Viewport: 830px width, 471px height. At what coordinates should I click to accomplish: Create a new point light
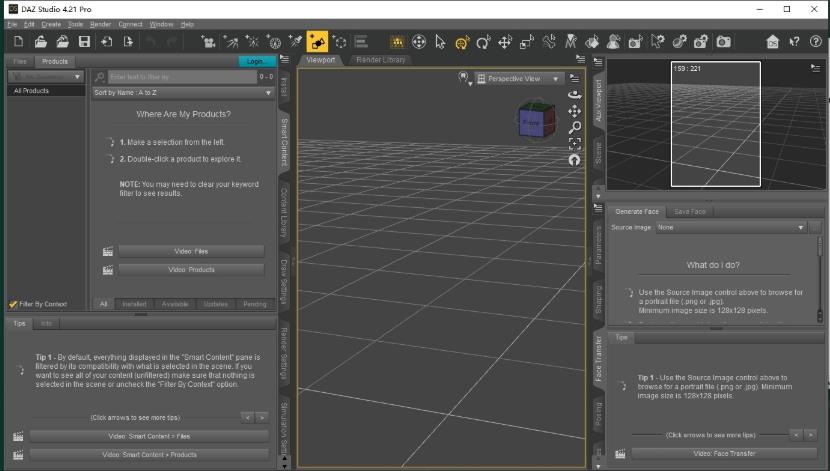pos(252,42)
